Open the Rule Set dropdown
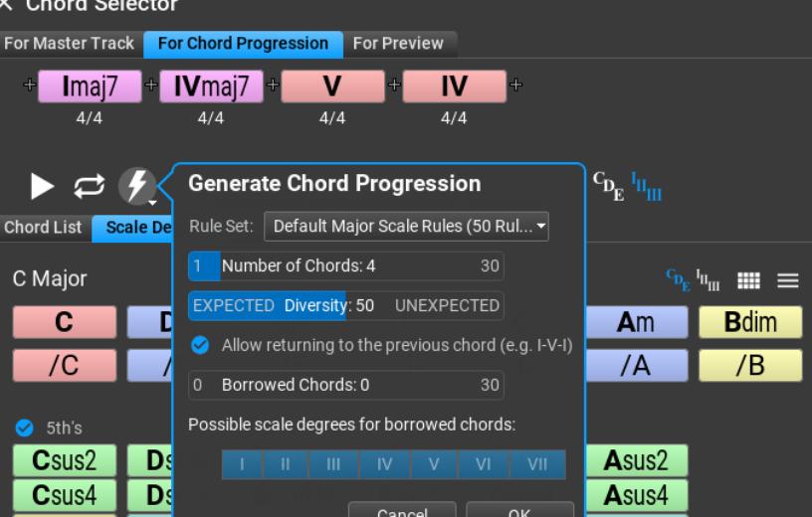812x517 pixels. click(407, 226)
